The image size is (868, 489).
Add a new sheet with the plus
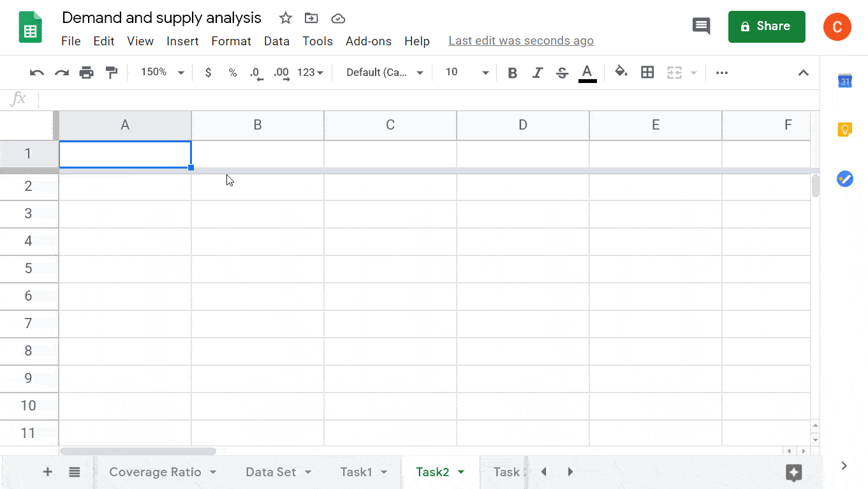(x=48, y=472)
